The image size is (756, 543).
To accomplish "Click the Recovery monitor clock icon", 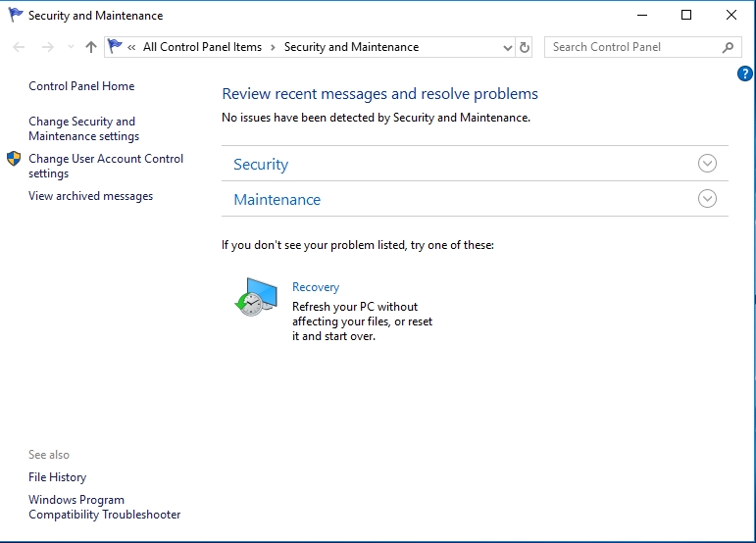I will click(256, 297).
